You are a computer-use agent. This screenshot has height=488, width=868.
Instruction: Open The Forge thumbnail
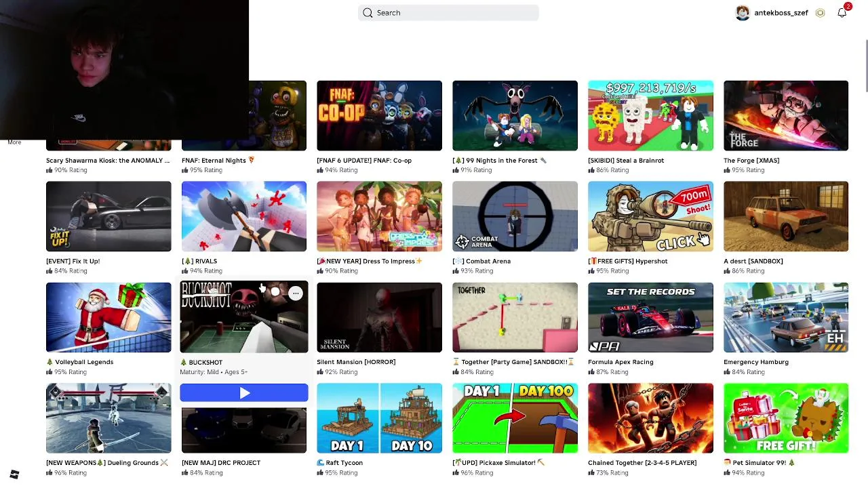click(786, 115)
